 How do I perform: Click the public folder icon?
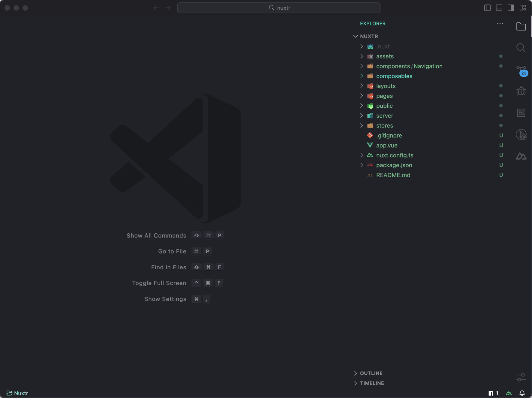(370, 106)
